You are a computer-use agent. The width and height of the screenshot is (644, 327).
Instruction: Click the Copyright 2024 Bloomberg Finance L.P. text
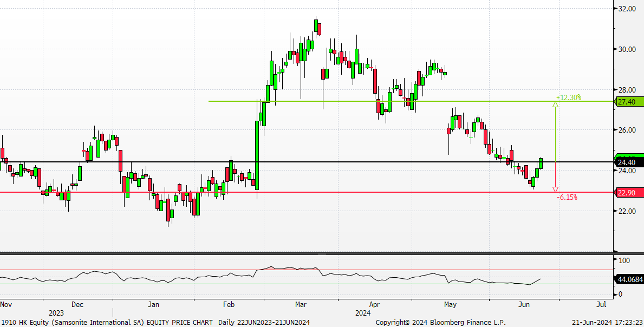click(x=441, y=323)
